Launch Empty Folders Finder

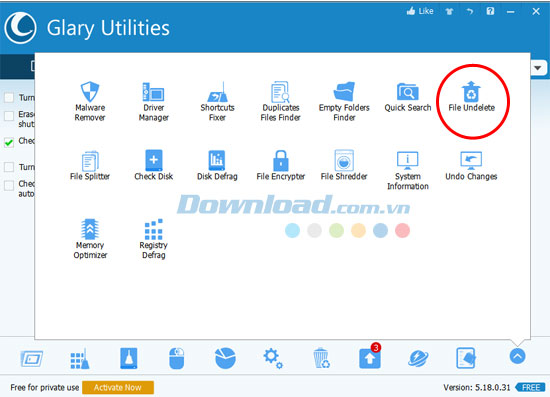click(x=344, y=101)
